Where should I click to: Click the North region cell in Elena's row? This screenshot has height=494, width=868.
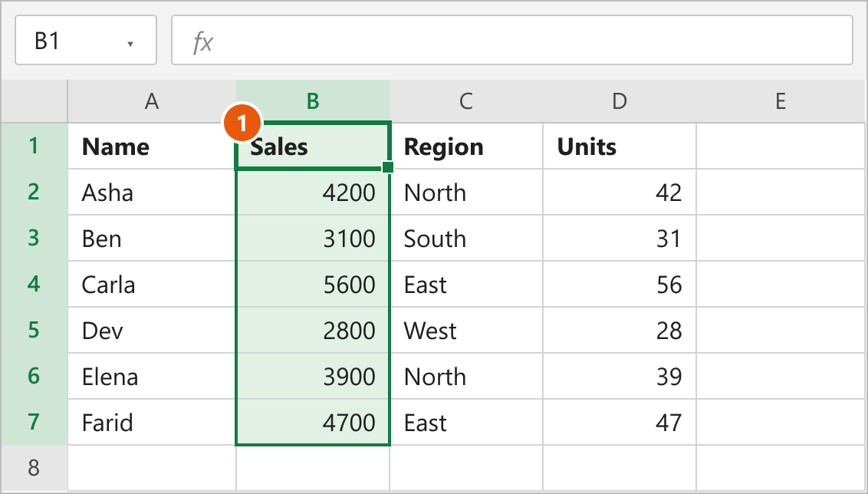[466, 375]
